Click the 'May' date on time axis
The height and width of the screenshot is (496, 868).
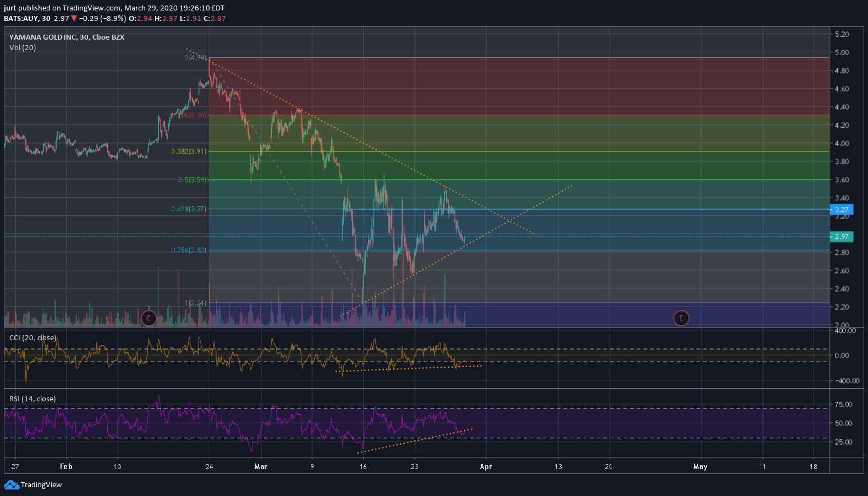coord(700,467)
